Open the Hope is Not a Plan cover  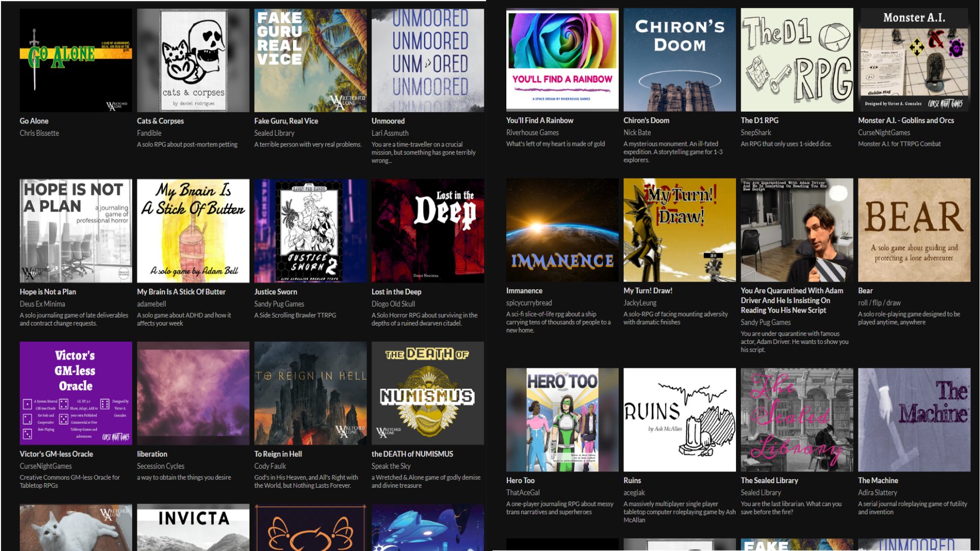[x=76, y=231]
